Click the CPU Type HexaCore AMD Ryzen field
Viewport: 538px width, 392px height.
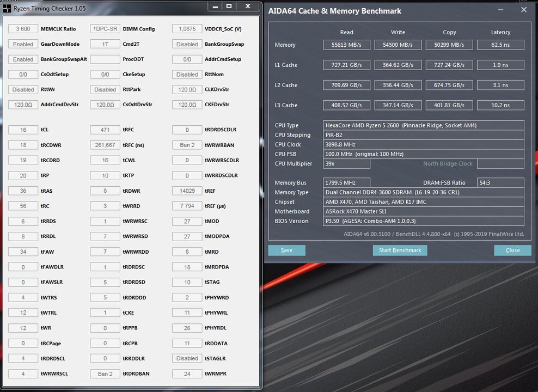424,125
